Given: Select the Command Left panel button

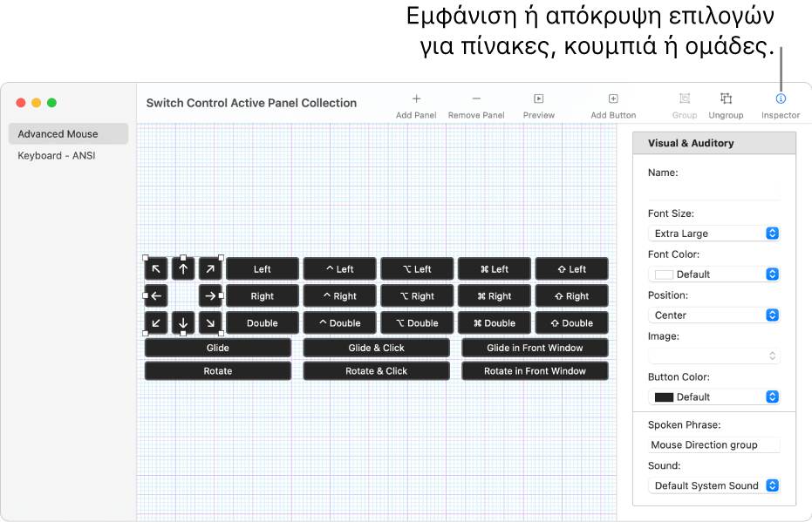Looking at the screenshot, I should [x=495, y=269].
